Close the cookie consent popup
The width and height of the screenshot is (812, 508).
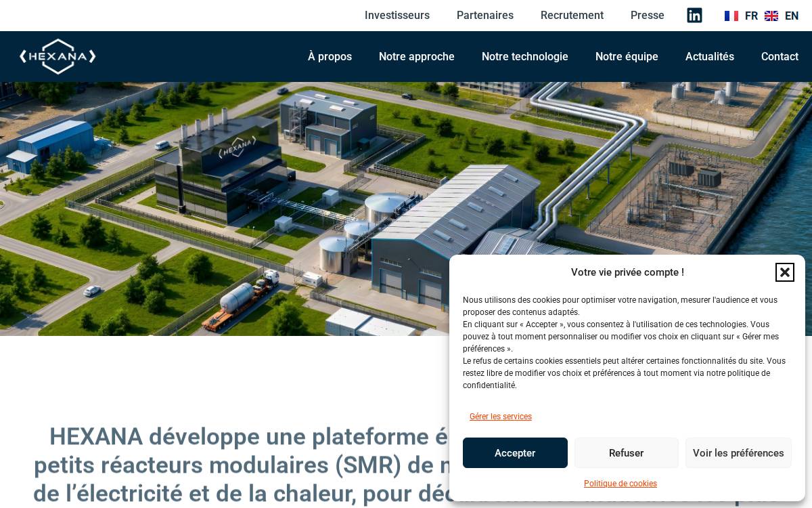tap(785, 272)
